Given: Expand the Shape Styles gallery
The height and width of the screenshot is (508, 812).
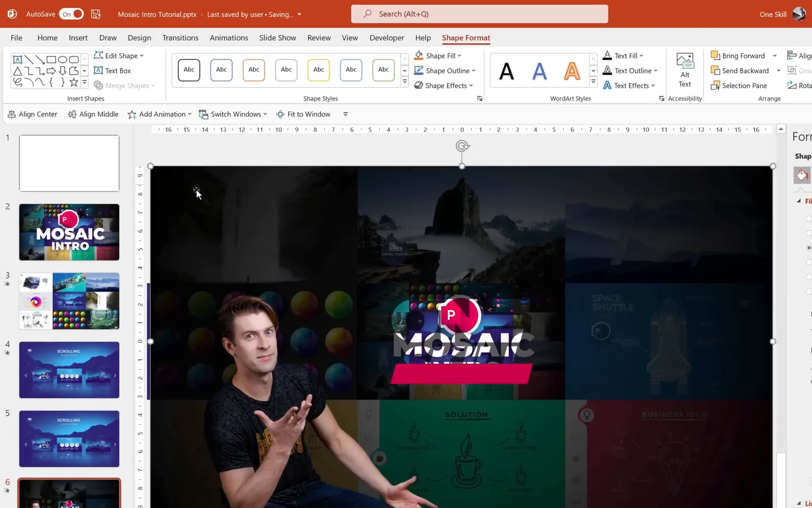Looking at the screenshot, I should (x=405, y=82).
